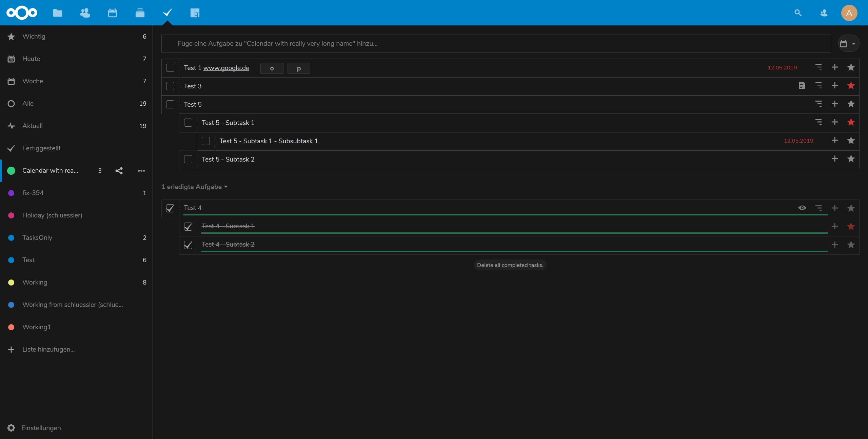Toggle subtasks of Test 5 - Subtask 1

(x=818, y=122)
